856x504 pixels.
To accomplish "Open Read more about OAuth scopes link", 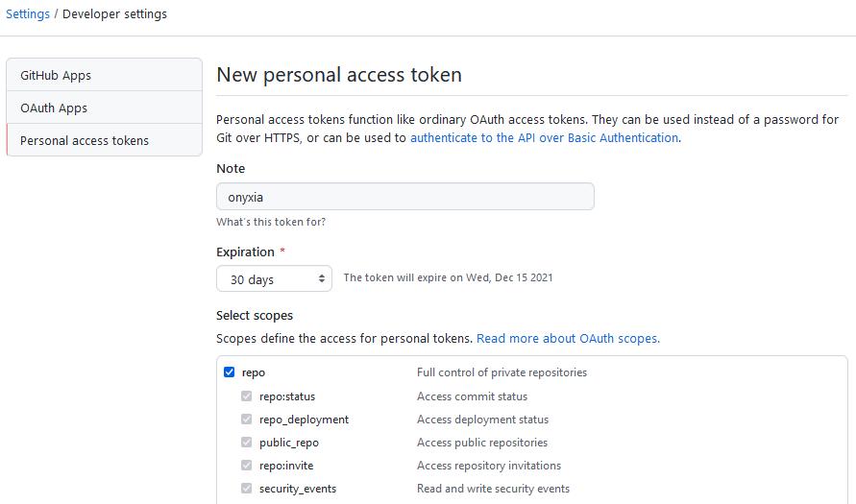I will 568,339.
